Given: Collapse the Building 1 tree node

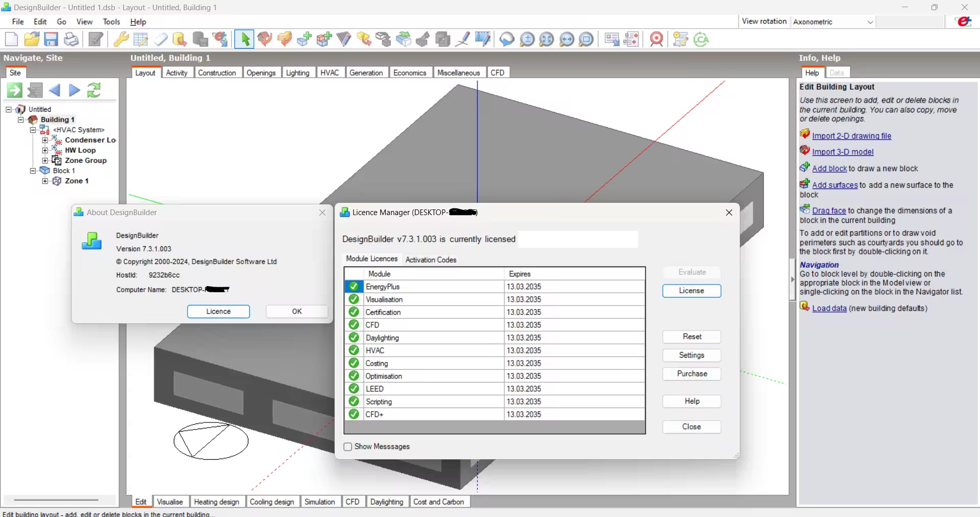Looking at the screenshot, I should (x=21, y=120).
